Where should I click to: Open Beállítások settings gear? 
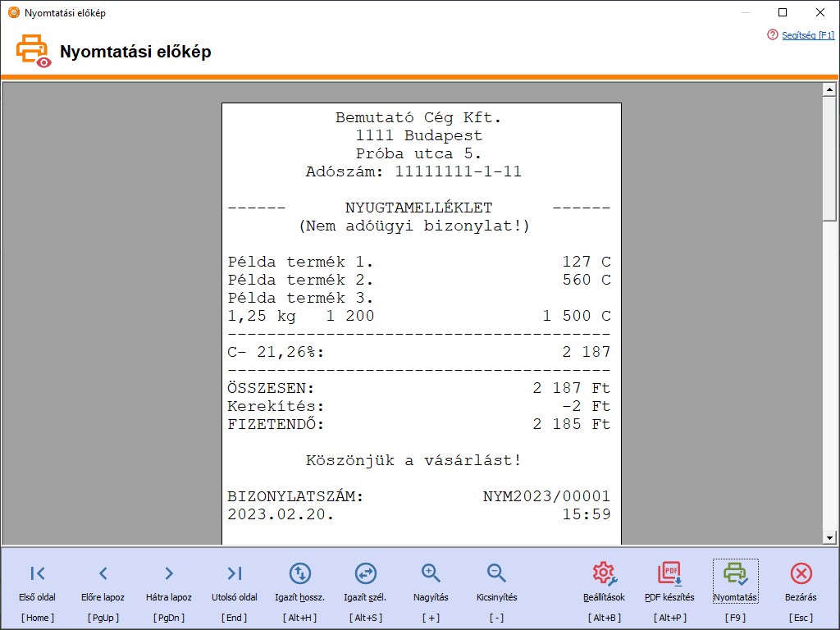click(x=605, y=573)
